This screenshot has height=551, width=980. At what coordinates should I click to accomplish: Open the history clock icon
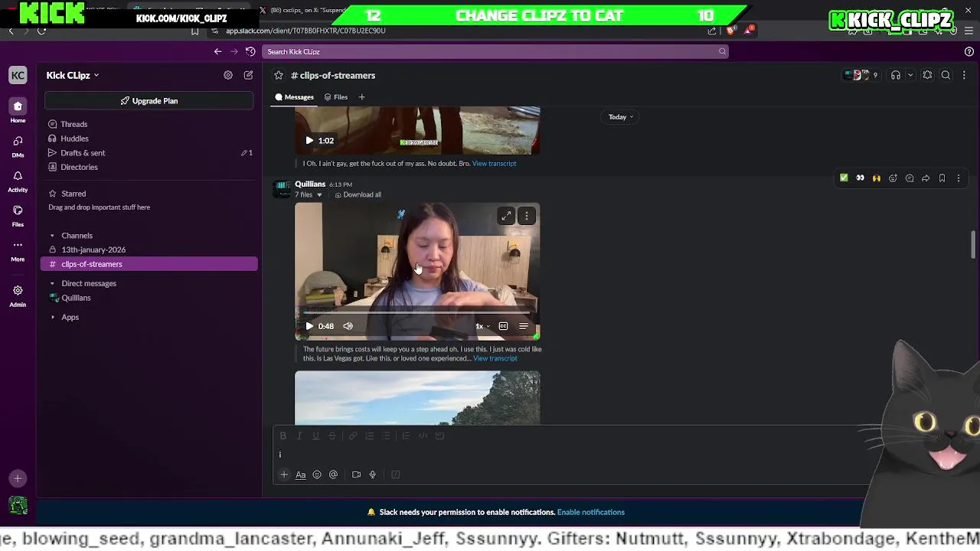point(250,51)
